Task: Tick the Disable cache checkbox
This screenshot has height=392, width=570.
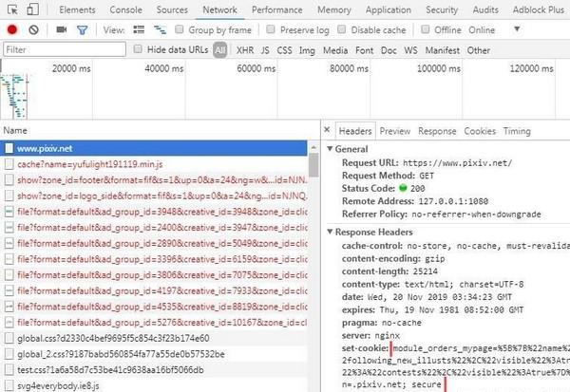Action: point(341,29)
